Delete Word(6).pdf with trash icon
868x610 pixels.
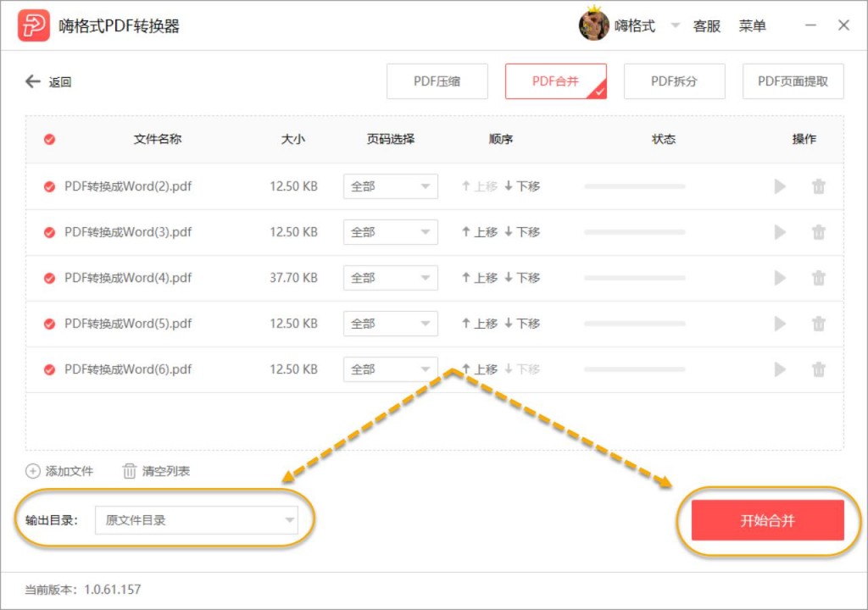tap(819, 369)
